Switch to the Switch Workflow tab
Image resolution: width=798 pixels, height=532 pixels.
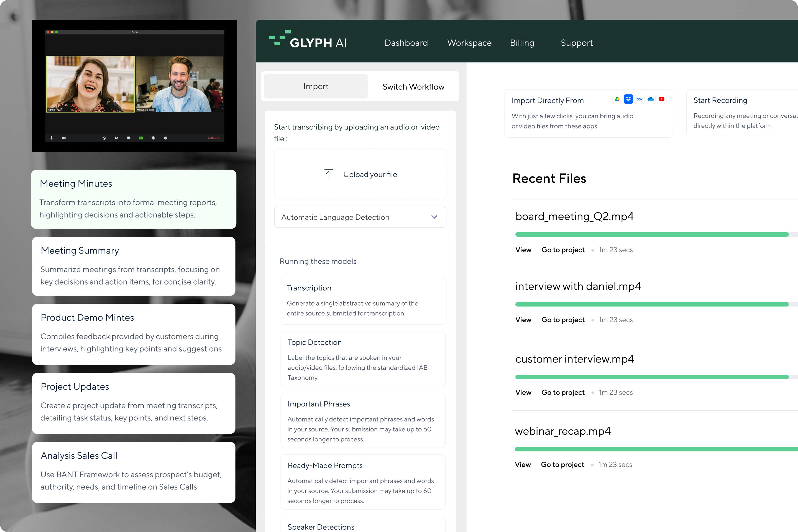point(413,86)
